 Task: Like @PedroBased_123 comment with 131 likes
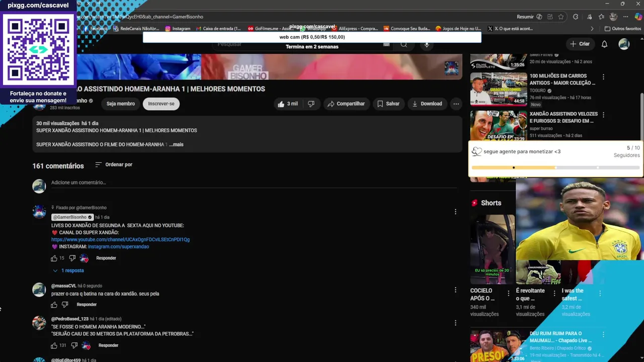54,345
